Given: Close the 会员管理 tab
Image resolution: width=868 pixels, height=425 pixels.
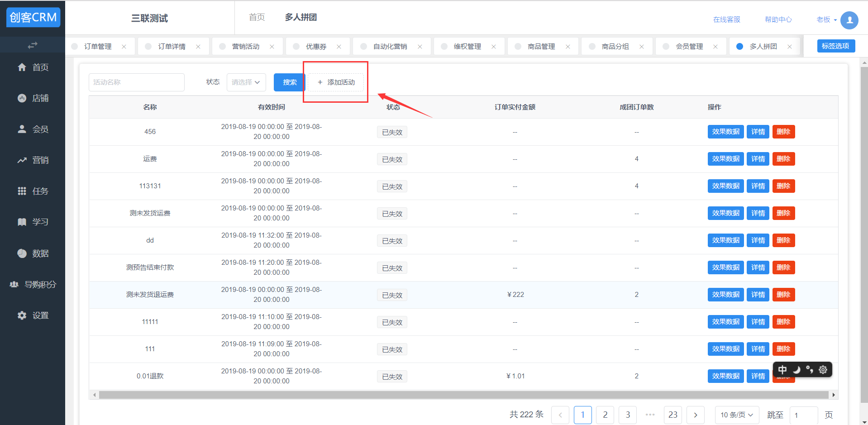Looking at the screenshot, I should (715, 47).
